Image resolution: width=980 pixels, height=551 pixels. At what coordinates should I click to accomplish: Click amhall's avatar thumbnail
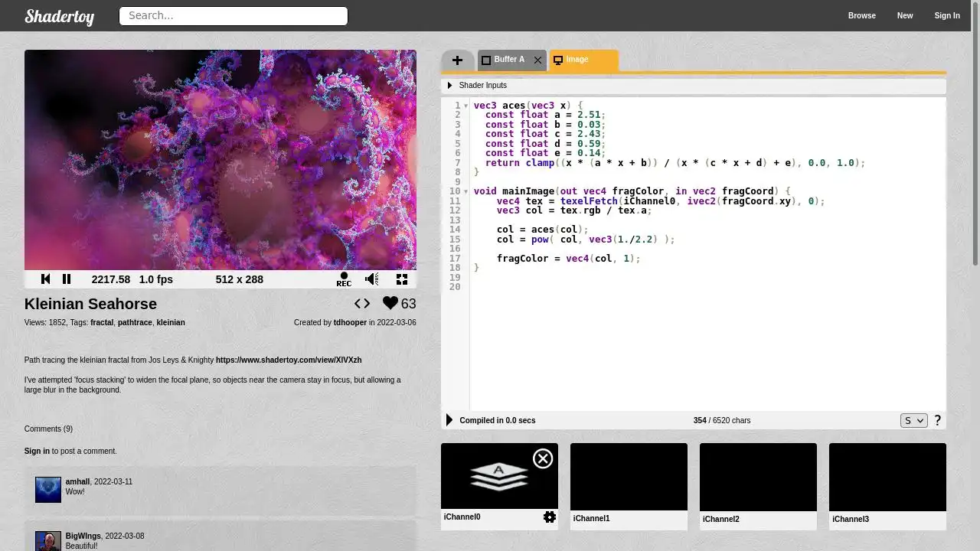tap(48, 490)
